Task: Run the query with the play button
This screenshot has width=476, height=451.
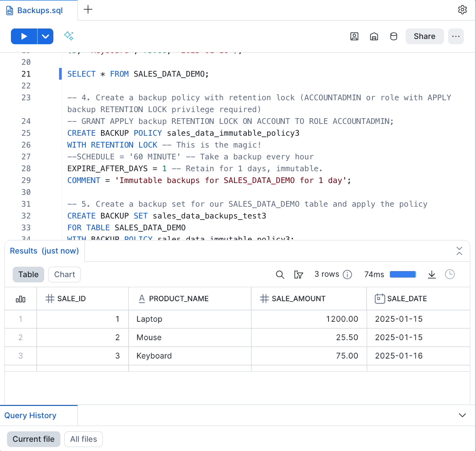Action: 24,36
